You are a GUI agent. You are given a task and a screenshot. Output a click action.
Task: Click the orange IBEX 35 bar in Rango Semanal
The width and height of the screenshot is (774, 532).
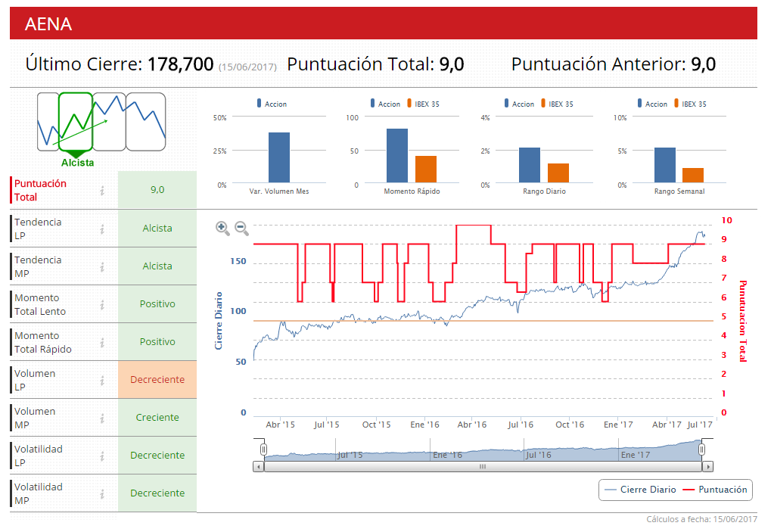pos(692,176)
